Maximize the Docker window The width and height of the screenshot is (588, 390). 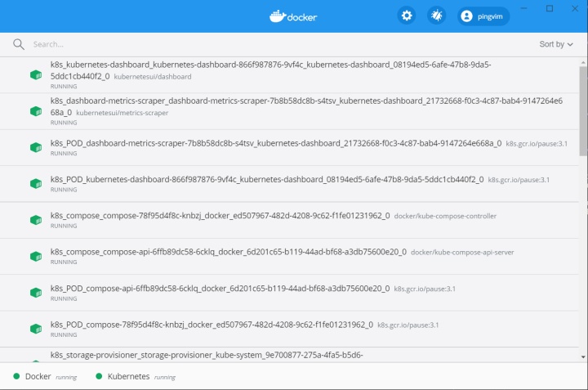pyautogui.click(x=550, y=8)
